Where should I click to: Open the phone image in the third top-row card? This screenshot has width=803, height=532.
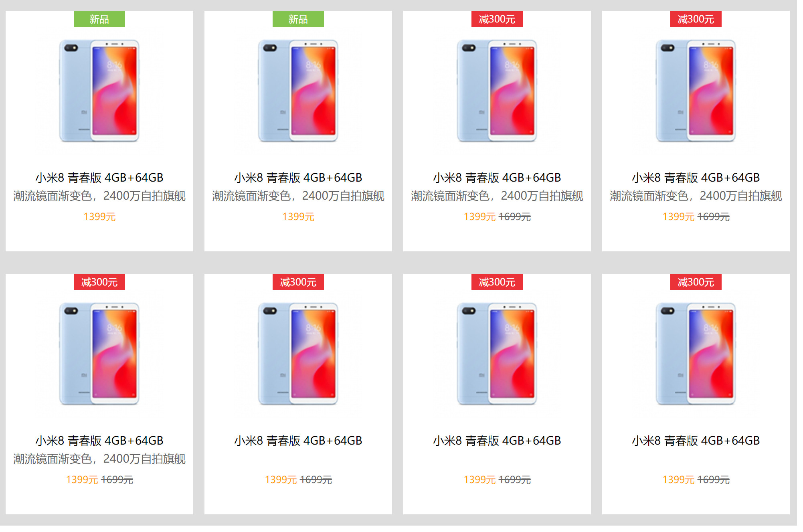pyautogui.click(x=497, y=91)
